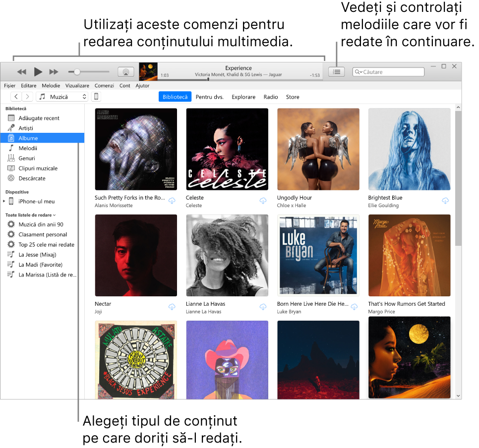Click the iPhone device icon beside the media picker
Viewport: 479px width, 448px height.
[96, 97]
